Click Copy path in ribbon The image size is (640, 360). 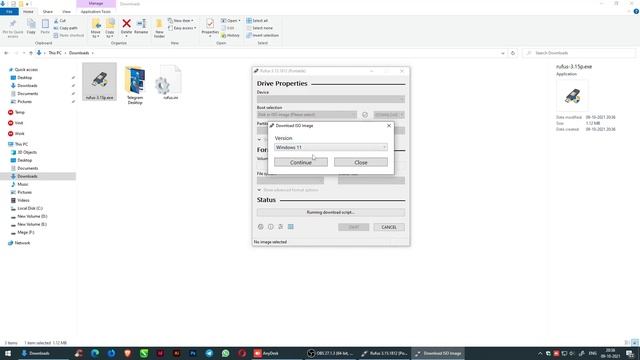pyautogui.click(x=65, y=28)
